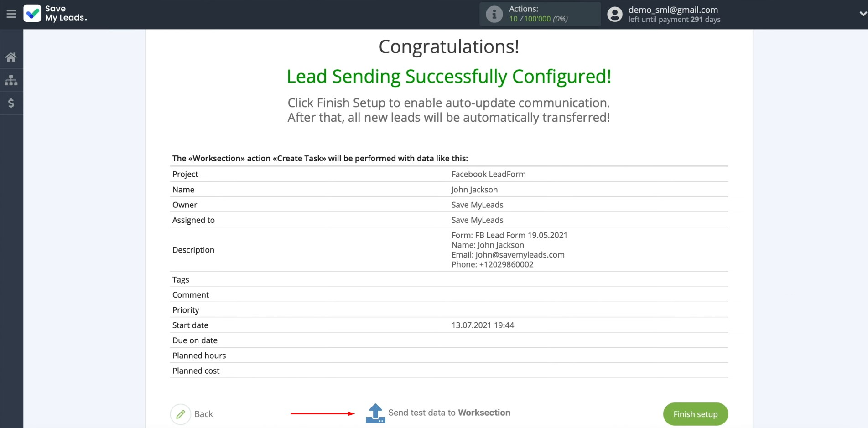Click the Comment row label
Image resolution: width=868 pixels, height=428 pixels.
tap(191, 295)
